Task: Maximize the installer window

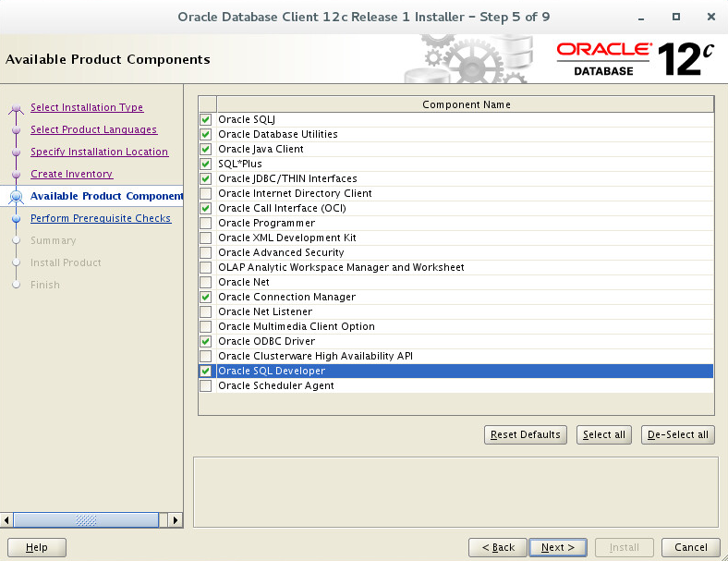Action: pos(676,17)
